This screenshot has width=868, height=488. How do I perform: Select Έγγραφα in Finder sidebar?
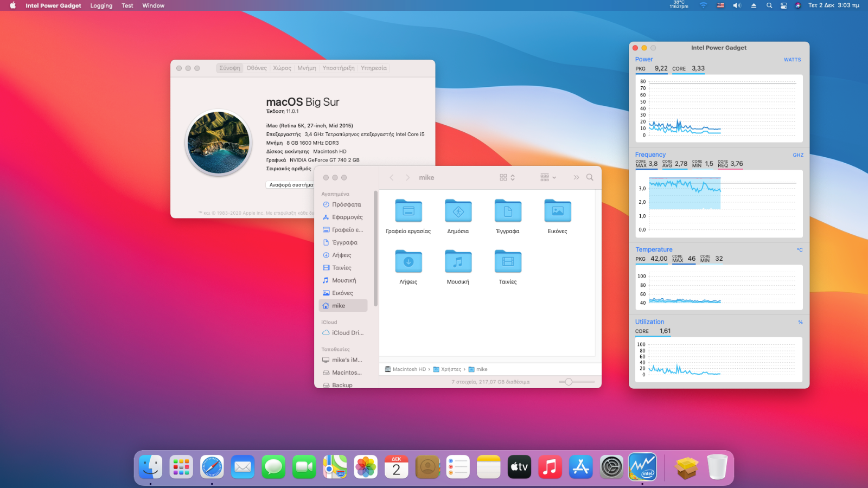tap(343, 242)
